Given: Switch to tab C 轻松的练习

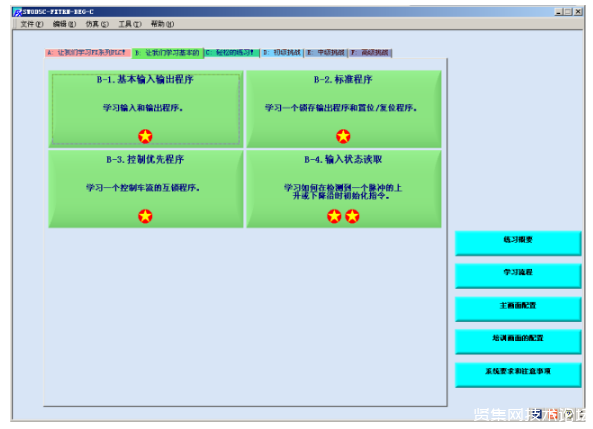Looking at the screenshot, I should point(232,53).
